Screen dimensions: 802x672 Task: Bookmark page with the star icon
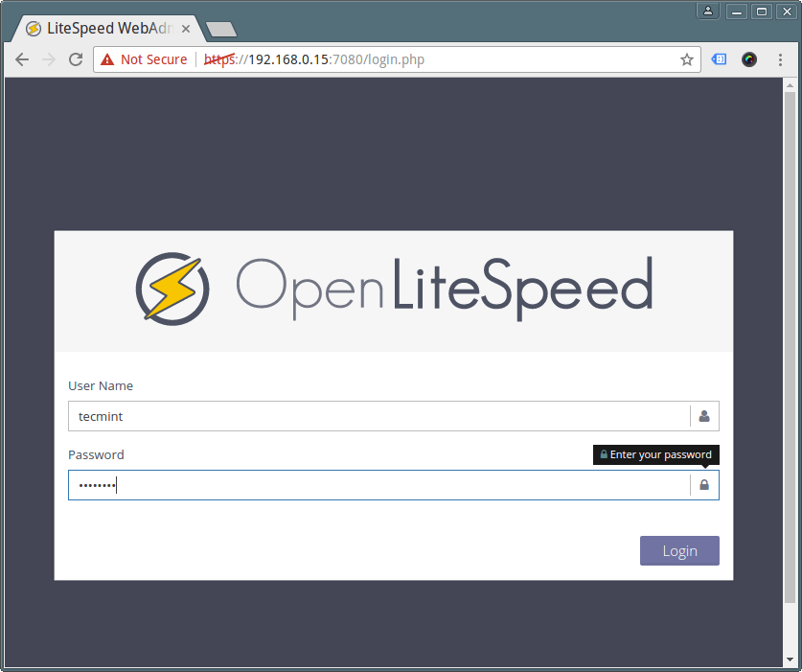[686, 59]
